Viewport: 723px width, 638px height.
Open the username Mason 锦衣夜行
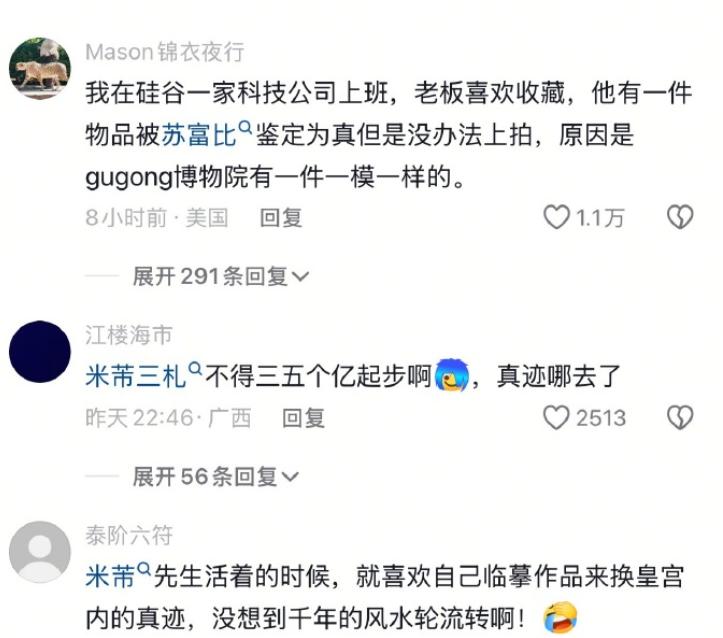(165, 52)
